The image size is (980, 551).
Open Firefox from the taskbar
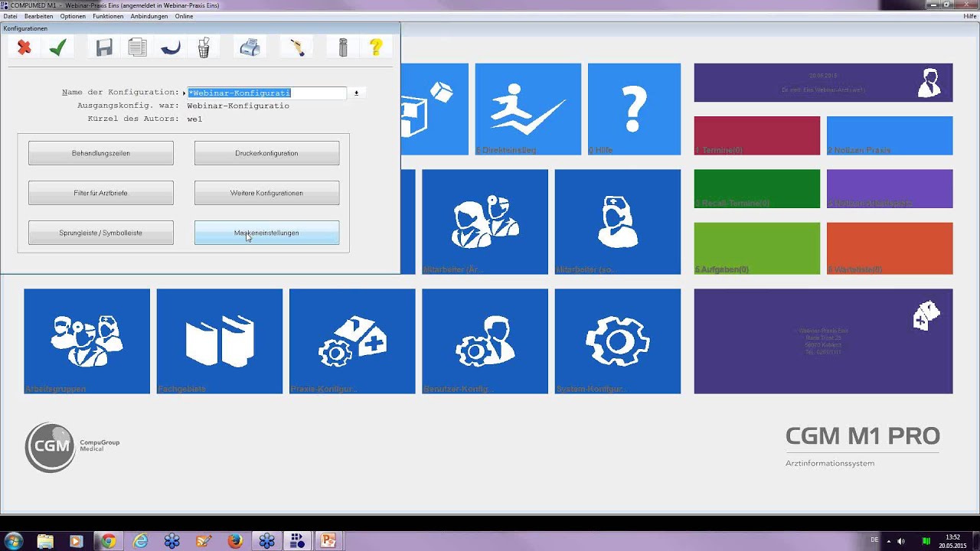point(235,541)
